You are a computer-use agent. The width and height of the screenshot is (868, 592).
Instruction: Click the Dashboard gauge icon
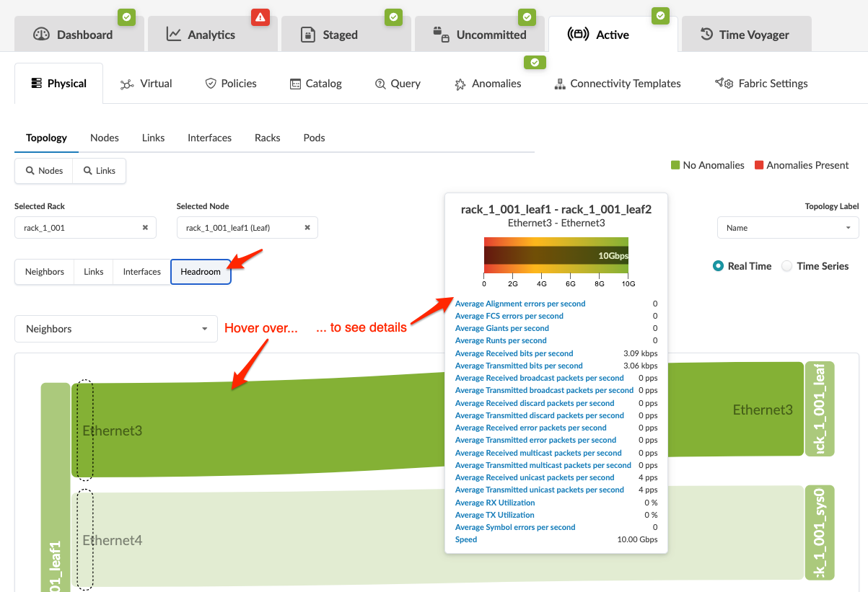[42, 34]
